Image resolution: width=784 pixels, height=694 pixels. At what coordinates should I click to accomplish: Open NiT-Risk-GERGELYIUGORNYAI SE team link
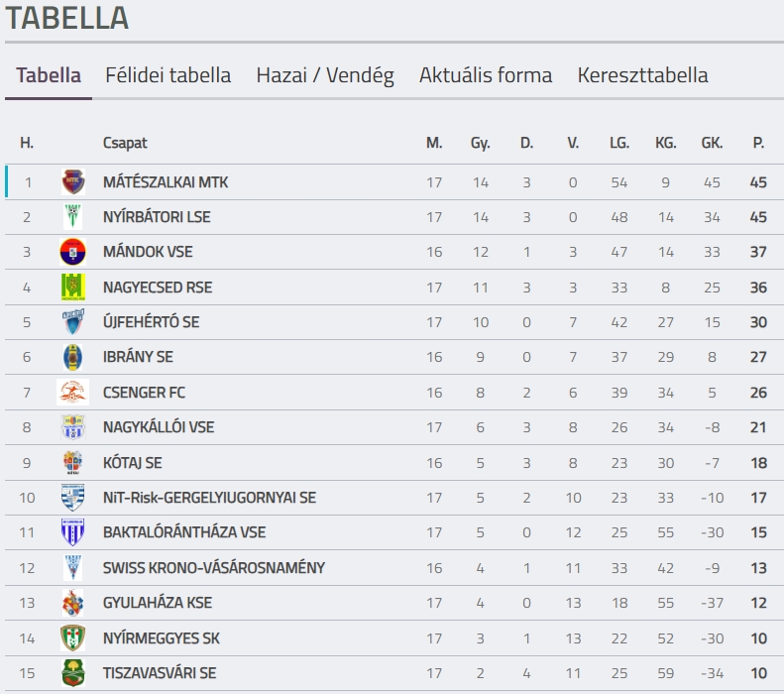[210, 498]
